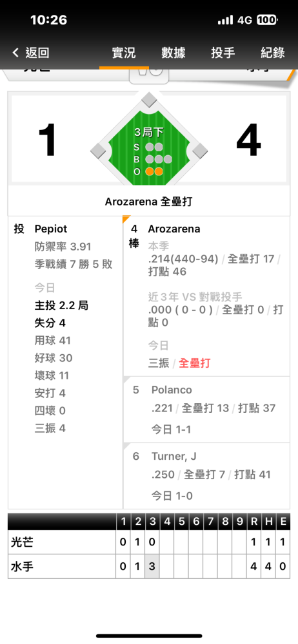Open the 投手 tab

point(223,53)
